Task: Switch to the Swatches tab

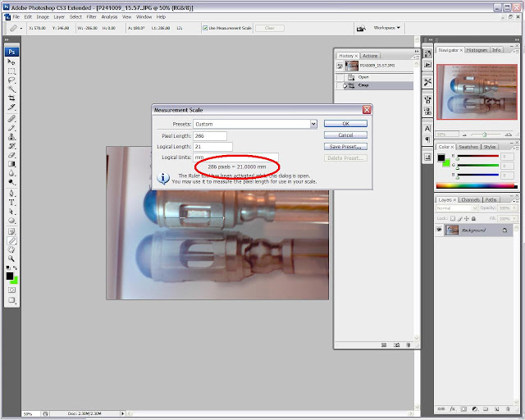Action: pyautogui.click(x=468, y=147)
